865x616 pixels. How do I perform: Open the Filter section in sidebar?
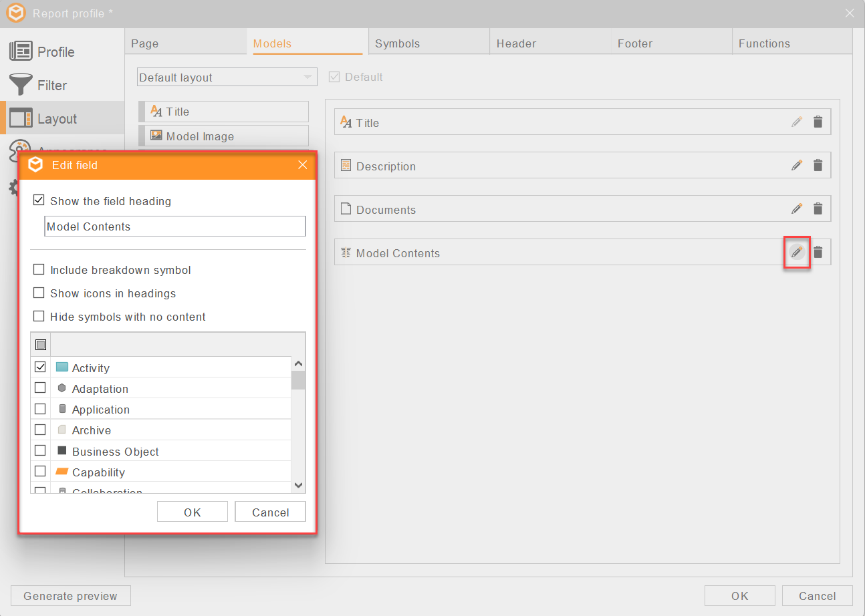click(62, 85)
